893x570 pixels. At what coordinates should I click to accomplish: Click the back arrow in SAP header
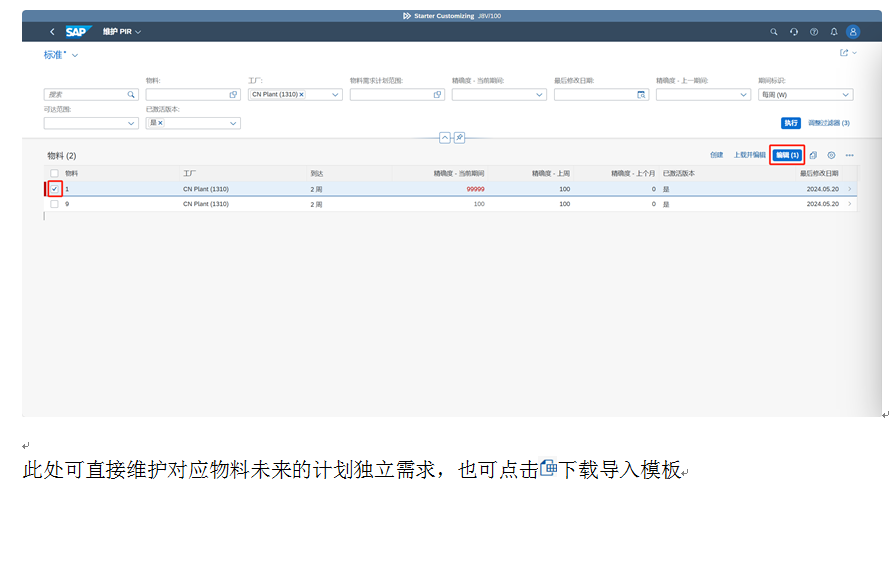(52, 32)
